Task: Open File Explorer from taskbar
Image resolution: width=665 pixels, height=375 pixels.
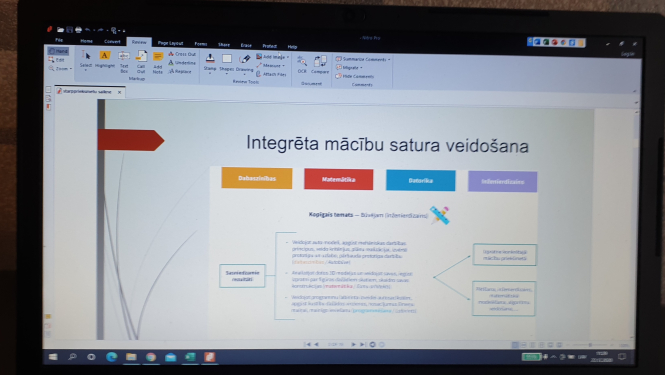Action: pos(131,357)
